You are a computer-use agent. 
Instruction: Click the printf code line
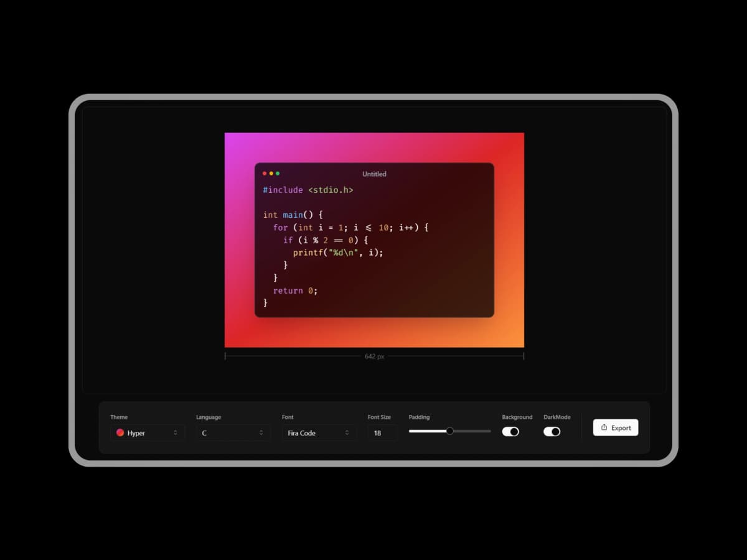338,253
